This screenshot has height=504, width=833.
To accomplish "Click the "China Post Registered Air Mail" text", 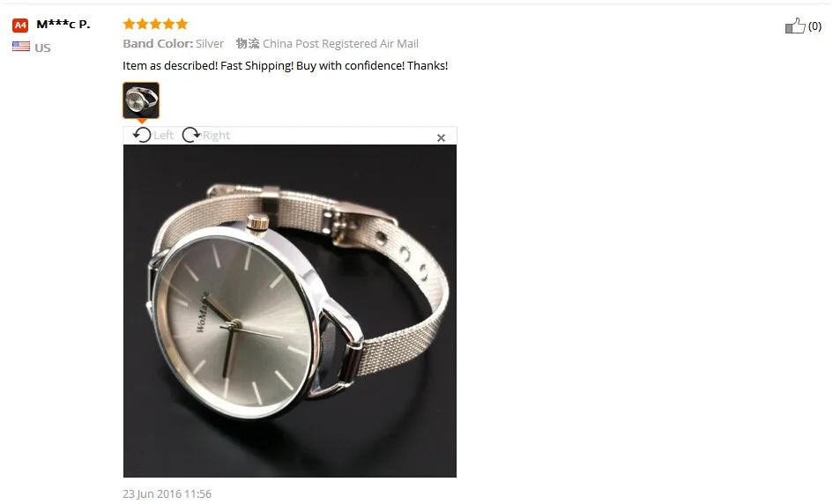I will 340,43.
